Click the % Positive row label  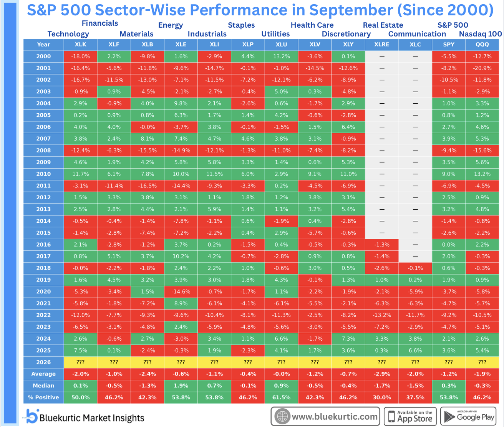coord(43,397)
